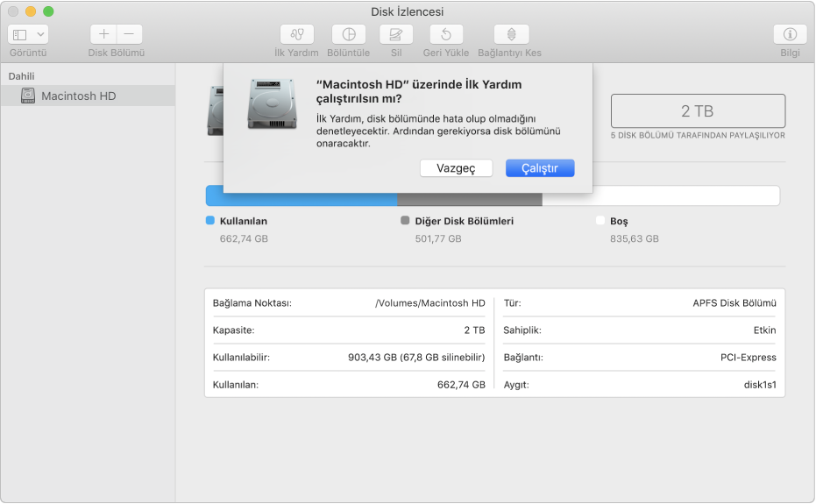The image size is (816, 504).
Task: Click the Dahili sidebar section header
Action: (21, 76)
